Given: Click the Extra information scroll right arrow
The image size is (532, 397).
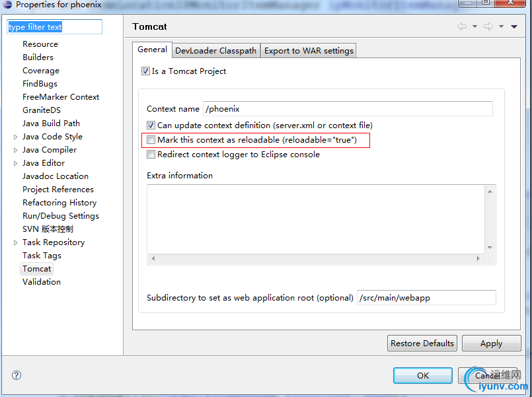Looking at the screenshot, I should coord(478,259).
